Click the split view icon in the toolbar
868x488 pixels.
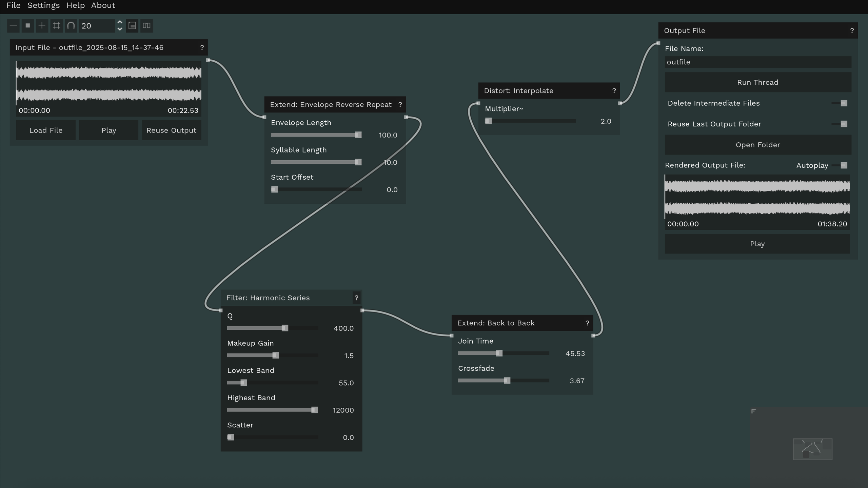pyautogui.click(x=146, y=25)
